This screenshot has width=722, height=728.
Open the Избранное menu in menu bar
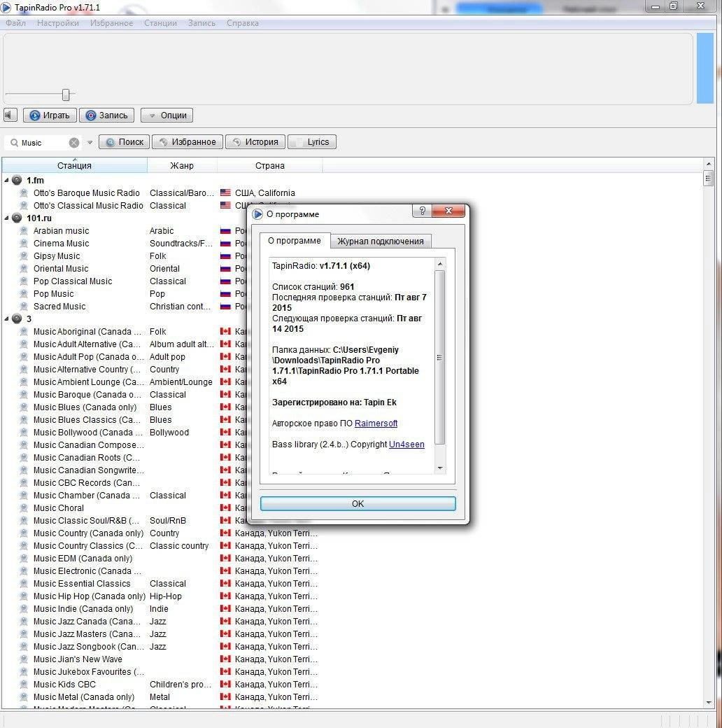click(x=112, y=23)
